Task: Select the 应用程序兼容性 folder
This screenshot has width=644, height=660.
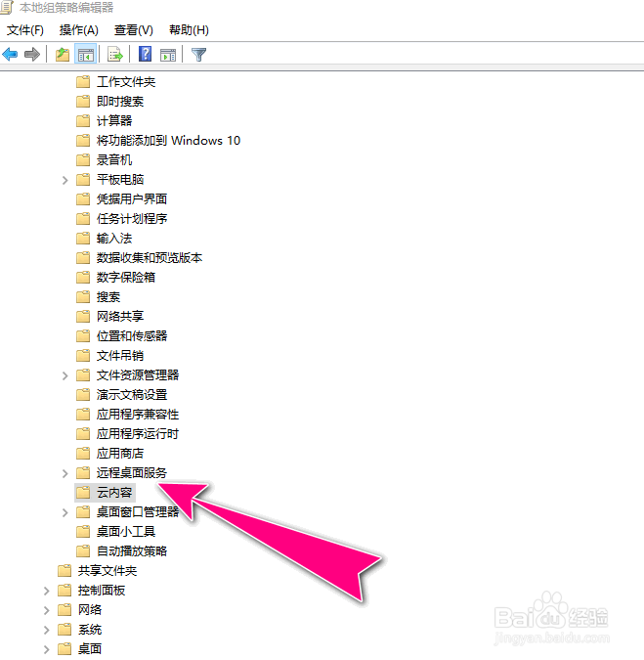Action: (138, 415)
